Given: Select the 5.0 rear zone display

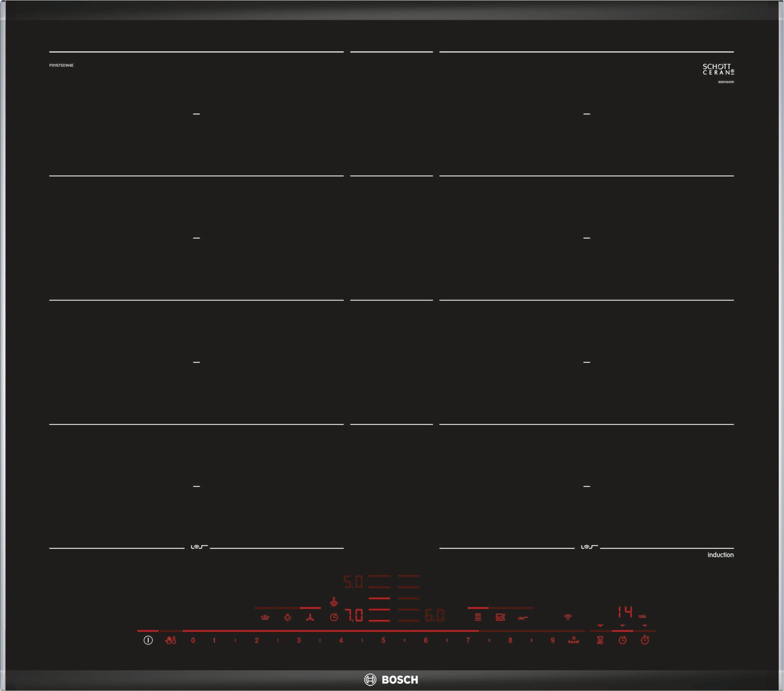Looking at the screenshot, I should (x=353, y=582).
